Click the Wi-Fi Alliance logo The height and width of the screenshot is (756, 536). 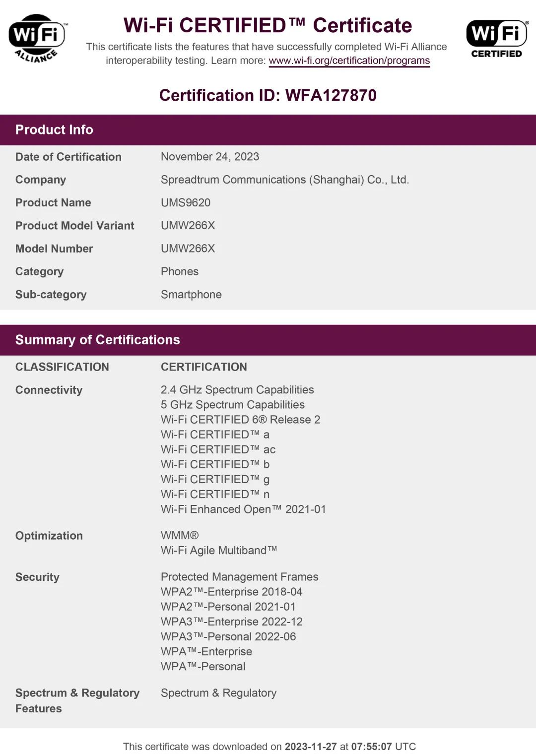pyautogui.click(x=37, y=39)
